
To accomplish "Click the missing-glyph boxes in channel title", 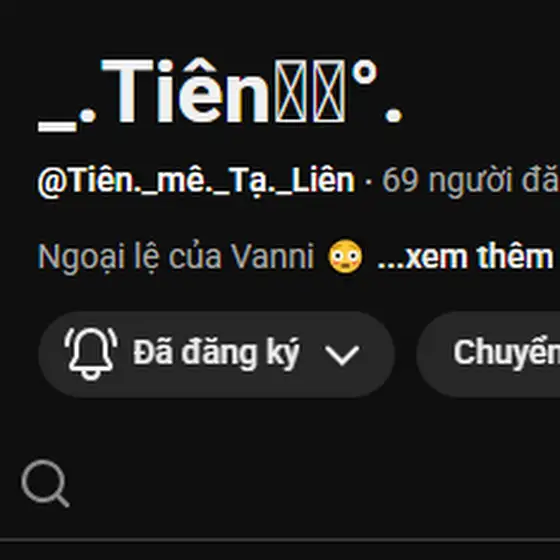I will (x=310, y=91).
